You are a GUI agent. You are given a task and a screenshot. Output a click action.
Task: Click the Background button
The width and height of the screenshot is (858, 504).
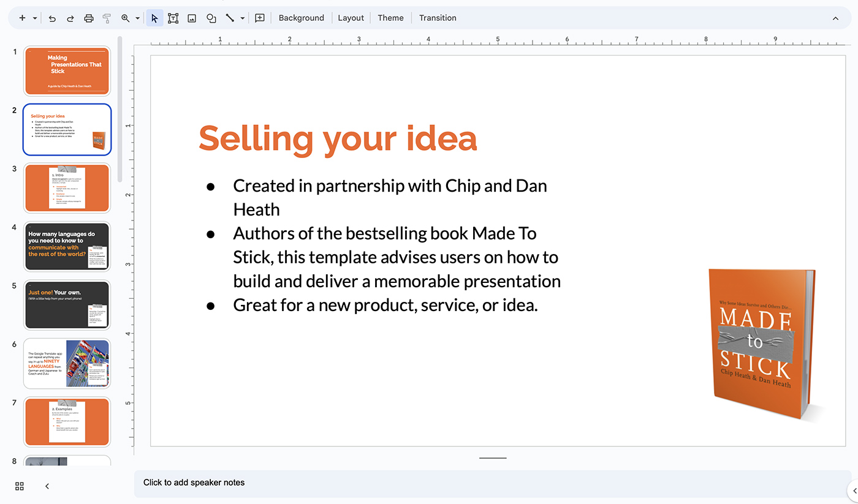tap(301, 18)
